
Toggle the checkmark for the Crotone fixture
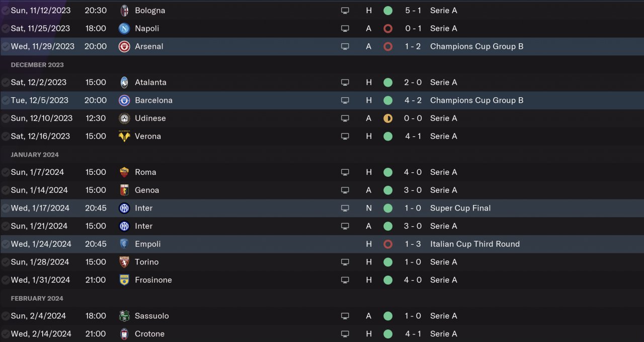pyautogui.click(x=6, y=334)
